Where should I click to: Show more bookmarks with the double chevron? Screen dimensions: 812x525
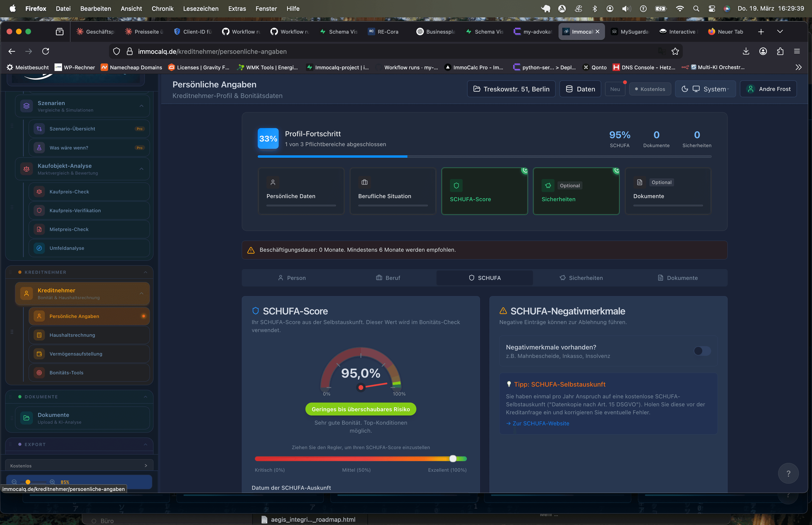798,67
